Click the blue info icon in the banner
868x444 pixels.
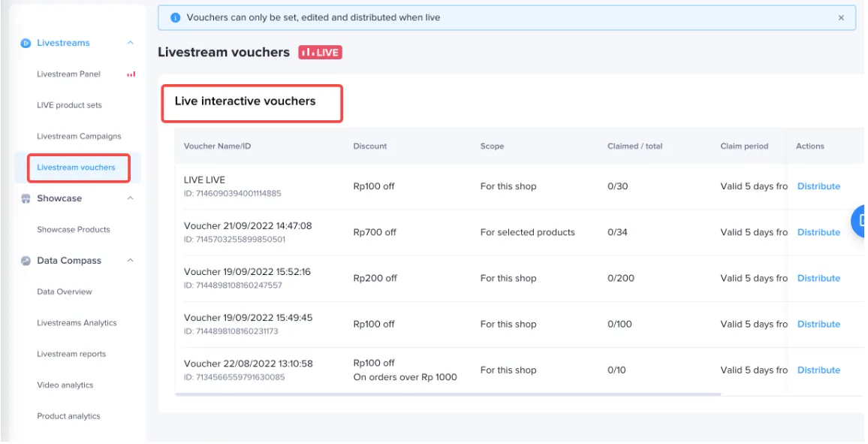[x=176, y=18]
